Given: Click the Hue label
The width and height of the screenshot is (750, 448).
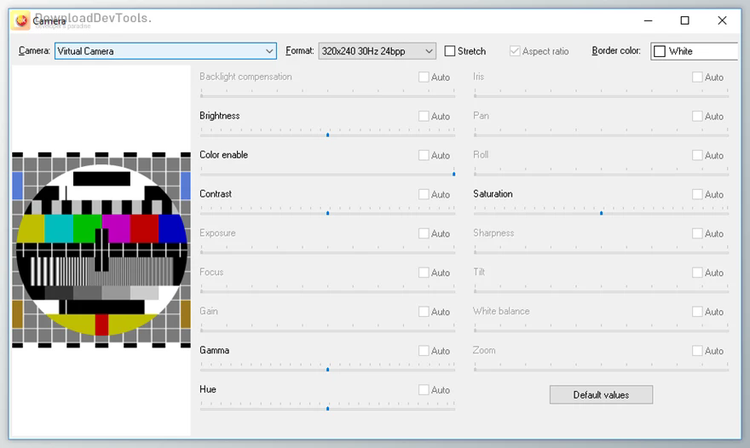Looking at the screenshot, I should tap(208, 389).
